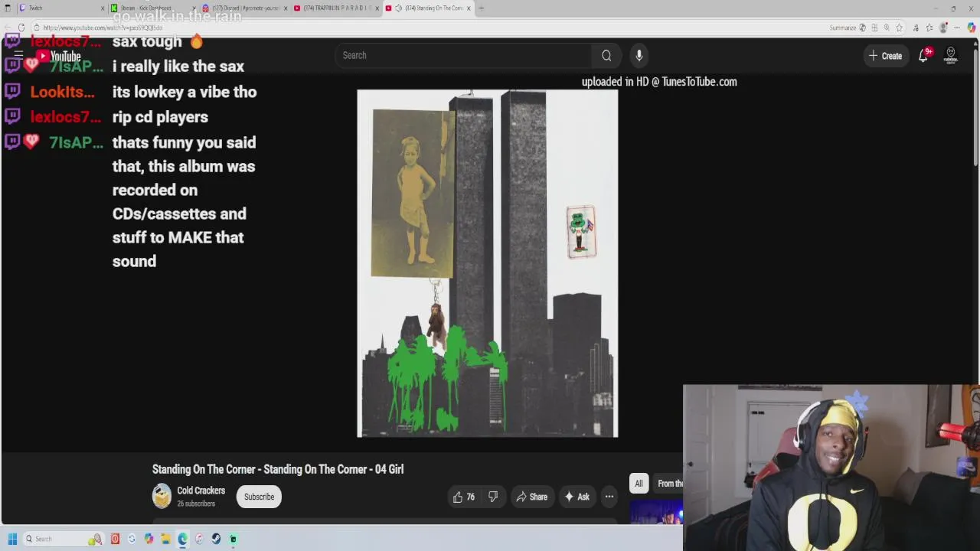
Task: Open browser profile avatar
Action: 943,28
